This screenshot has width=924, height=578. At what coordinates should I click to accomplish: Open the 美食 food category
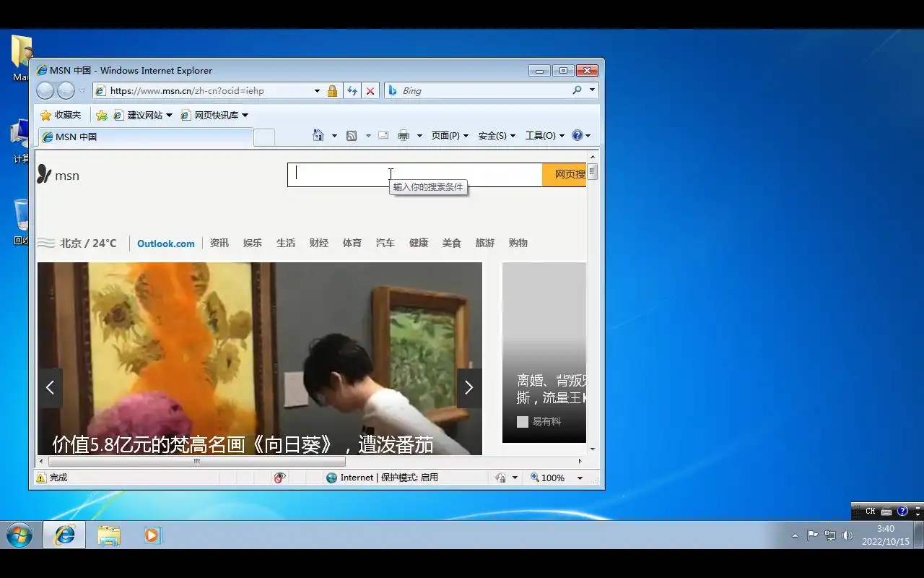452,243
